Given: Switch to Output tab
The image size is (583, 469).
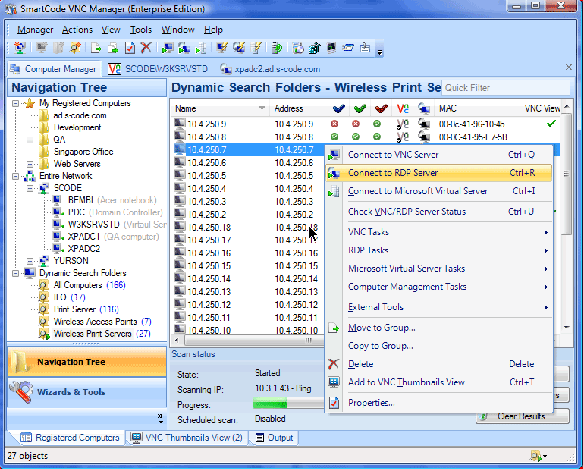Looking at the screenshot, I should (274, 438).
